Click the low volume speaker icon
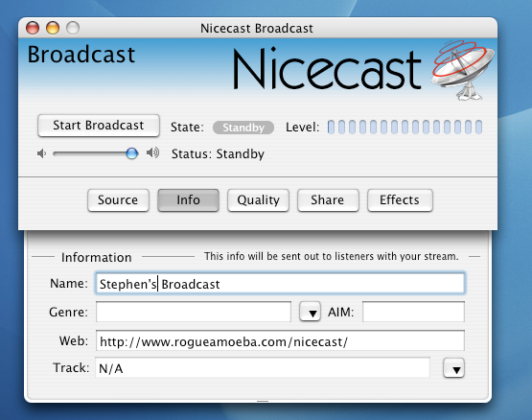The width and height of the screenshot is (532, 420). pos(41,153)
